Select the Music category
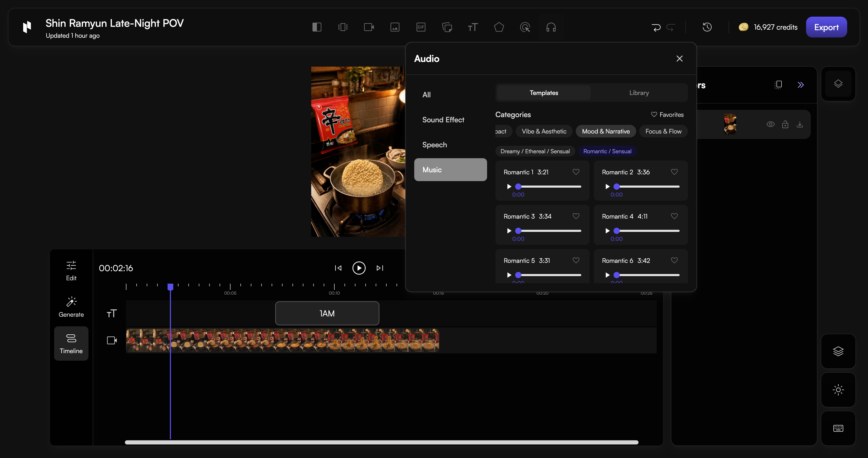This screenshot has height=458, width=868. [x=450, y=169]
